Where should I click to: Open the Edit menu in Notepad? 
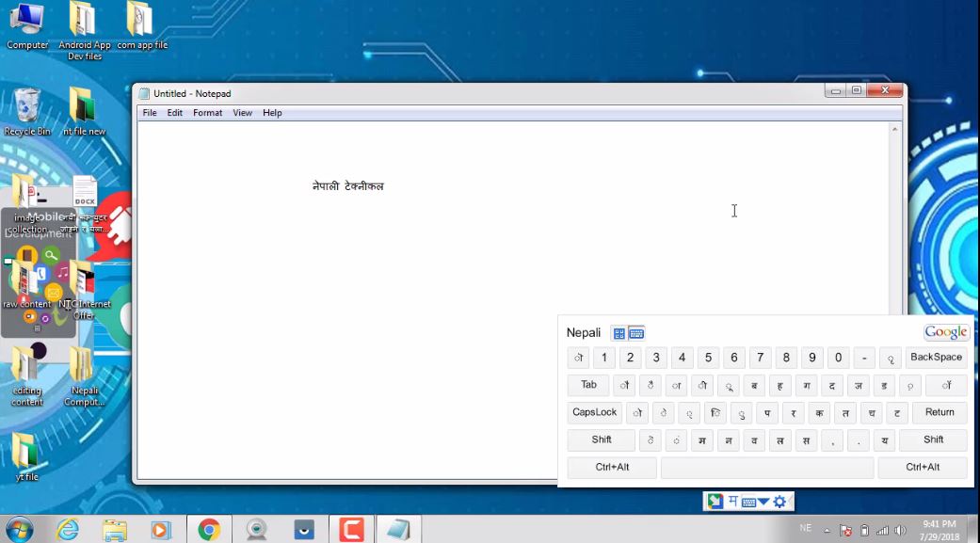click(x=174, y=113)
